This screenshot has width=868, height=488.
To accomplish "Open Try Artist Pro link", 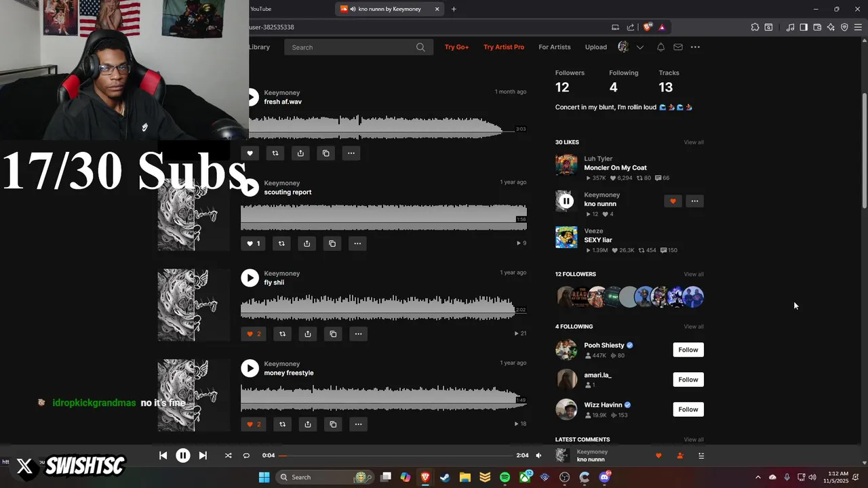I will pyautogui.click(x=504, y=47).
